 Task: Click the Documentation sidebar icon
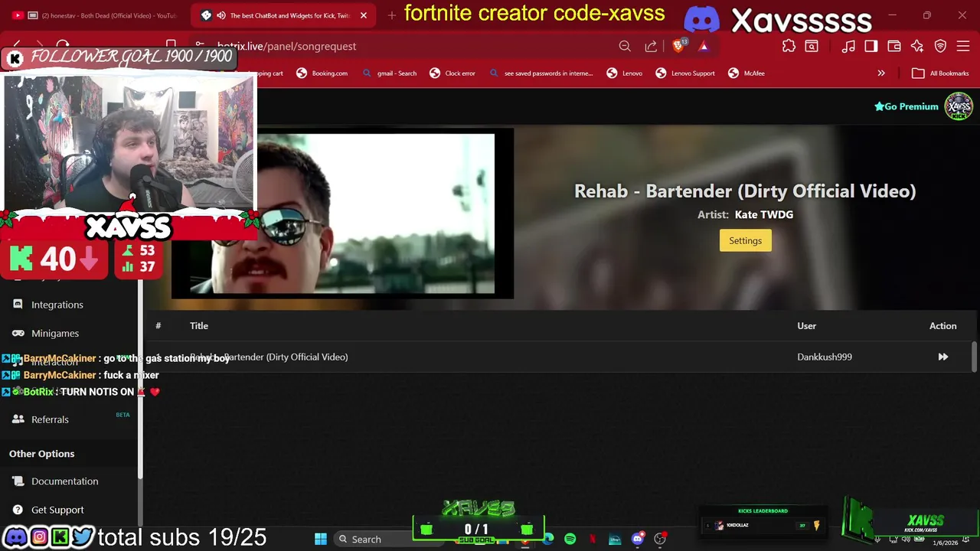18,481
